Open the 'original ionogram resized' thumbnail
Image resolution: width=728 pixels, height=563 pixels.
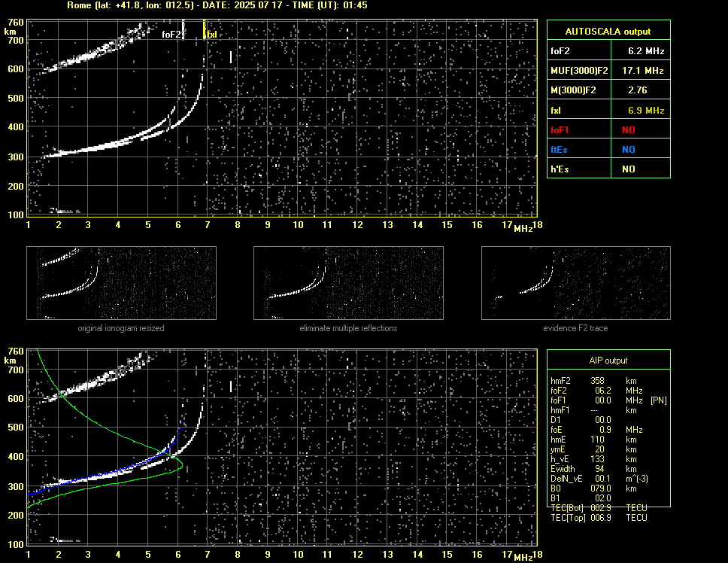(x=121, y=283)
